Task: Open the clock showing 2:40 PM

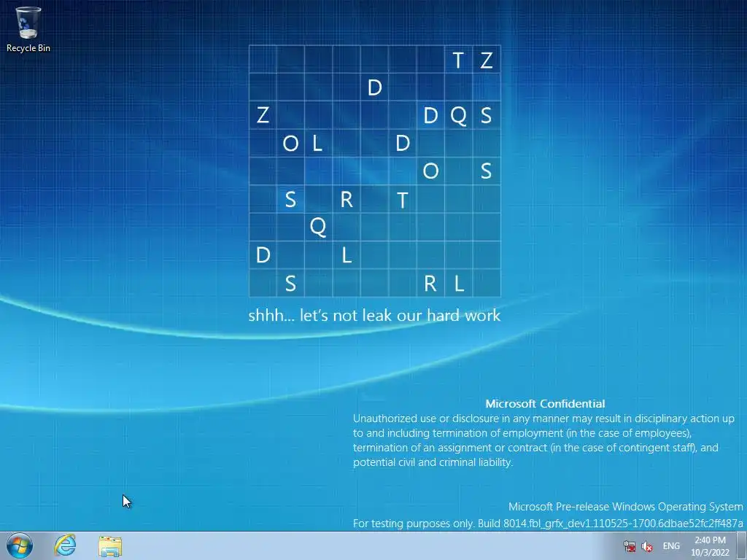Action: click(x=711, y=546)
